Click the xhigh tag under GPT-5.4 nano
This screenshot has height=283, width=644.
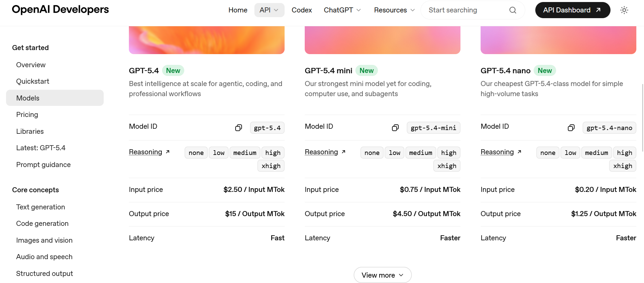point(623,166)
